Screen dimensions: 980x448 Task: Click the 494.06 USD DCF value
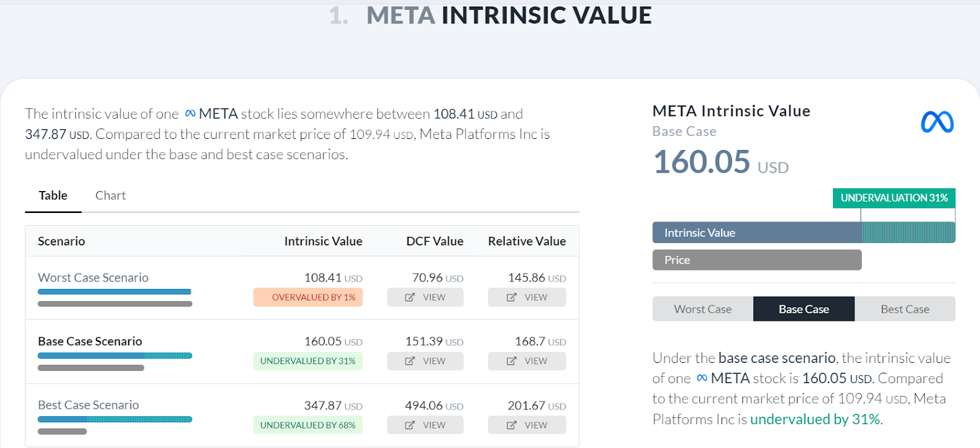tap(434, 405)
